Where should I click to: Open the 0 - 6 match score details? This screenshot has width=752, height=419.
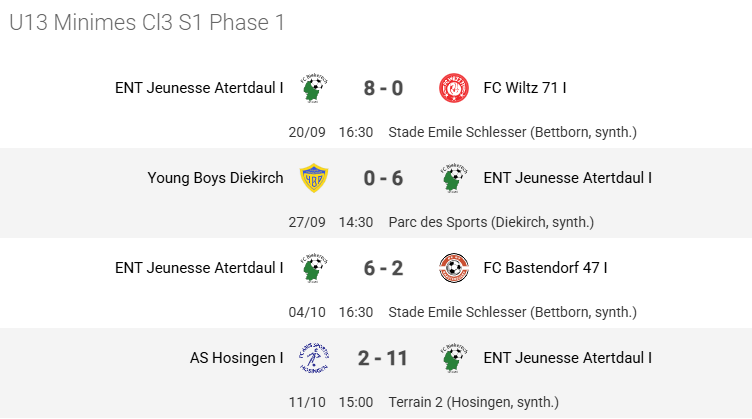383,178
